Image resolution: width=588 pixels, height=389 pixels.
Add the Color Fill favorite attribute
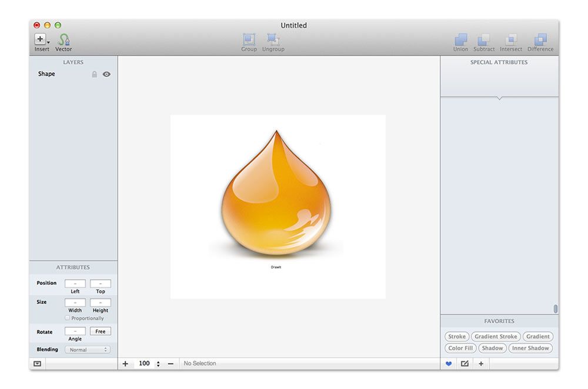[x=460, y=348]
